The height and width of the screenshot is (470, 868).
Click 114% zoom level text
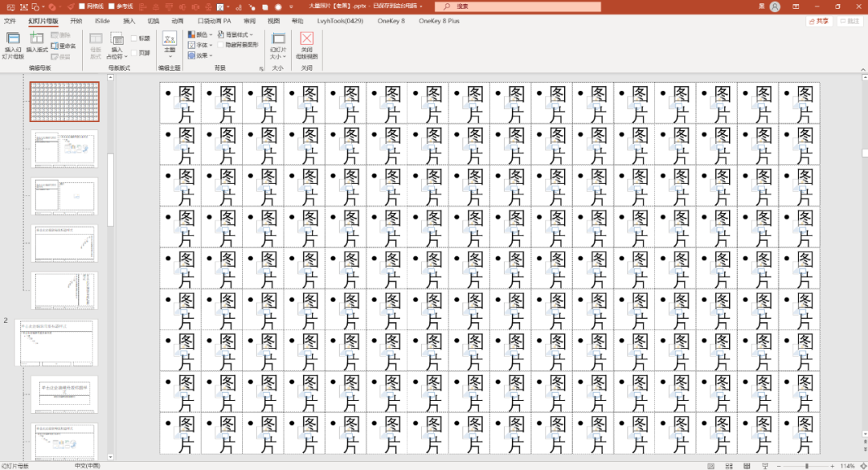(848, 466)
